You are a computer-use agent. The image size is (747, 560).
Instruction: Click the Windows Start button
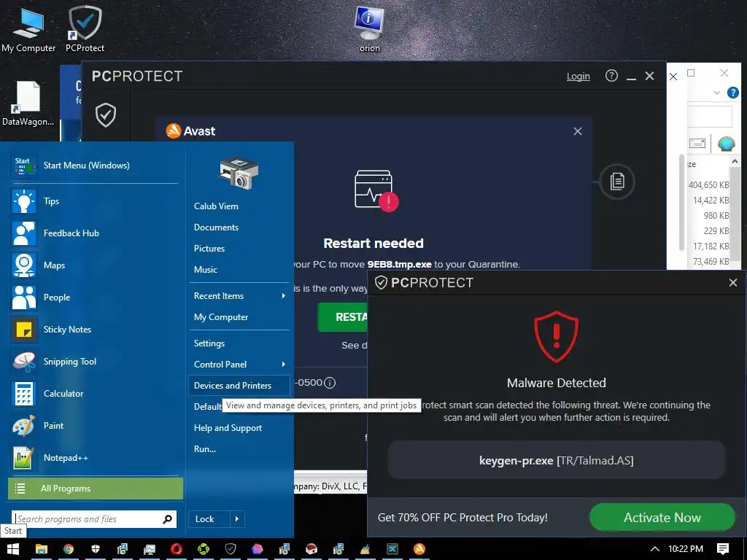click(x=13, y=549)
